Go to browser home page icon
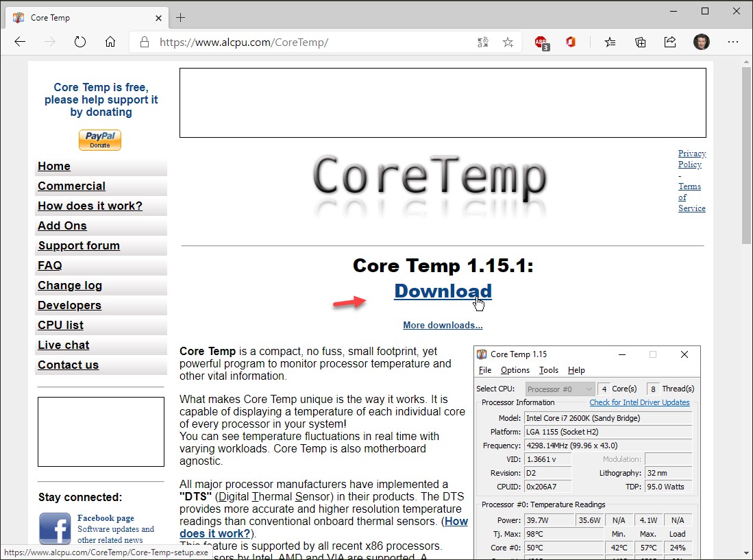The height and width of the screenshot is (560, 753). pos(110,42)
